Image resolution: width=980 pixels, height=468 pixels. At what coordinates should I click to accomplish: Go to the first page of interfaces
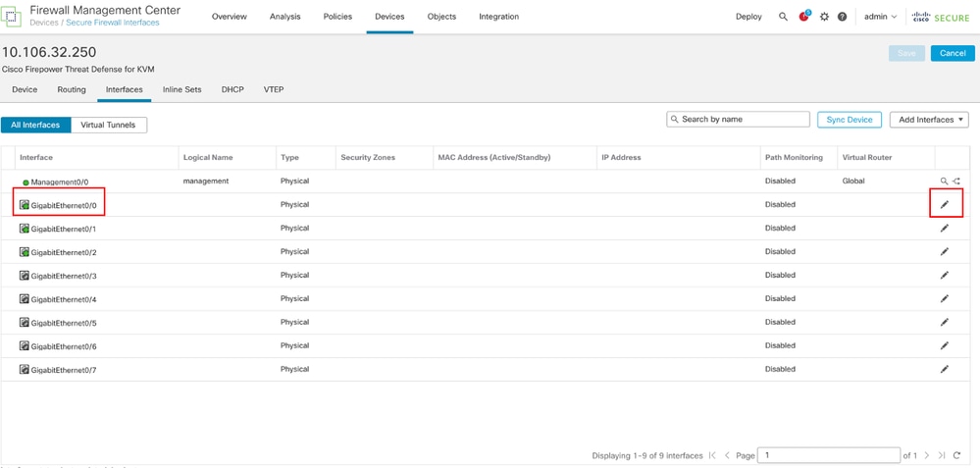[x=713, y=455]
